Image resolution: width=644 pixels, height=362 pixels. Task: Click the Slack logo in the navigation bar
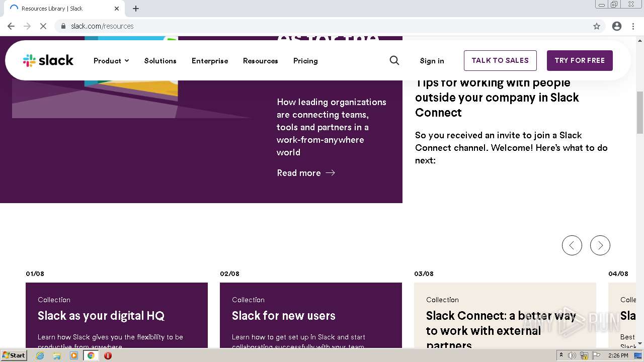coord(48,60)
